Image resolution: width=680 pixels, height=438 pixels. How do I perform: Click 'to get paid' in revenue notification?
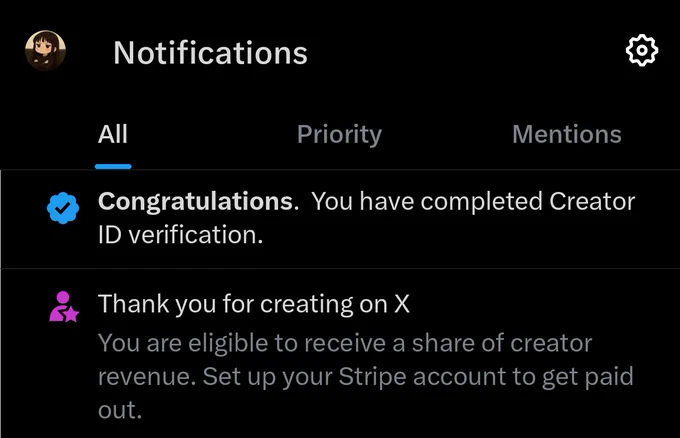tap(573, 377)
